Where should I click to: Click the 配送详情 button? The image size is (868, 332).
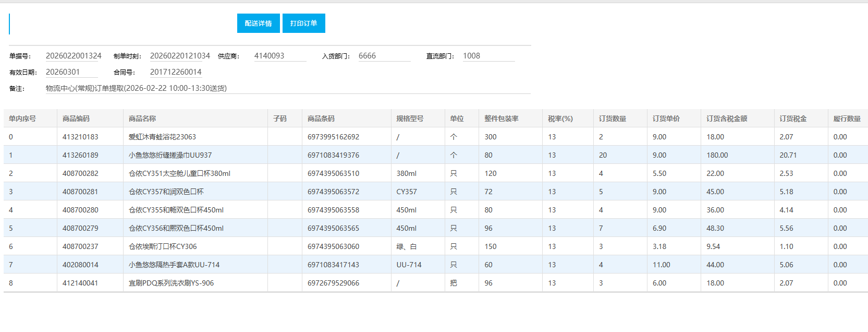[258, 23]
